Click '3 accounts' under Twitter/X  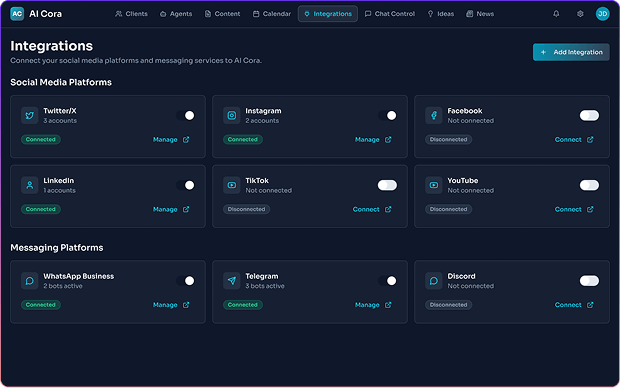point(60,121)
